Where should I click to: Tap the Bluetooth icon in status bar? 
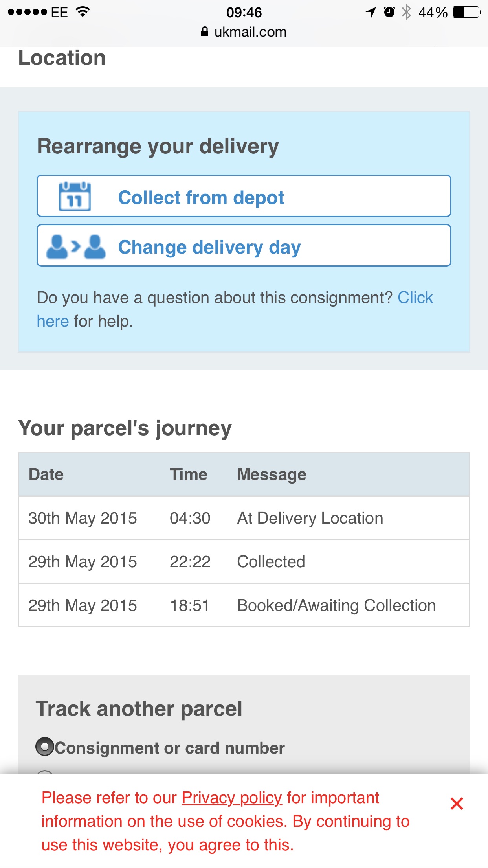point(407,12)
